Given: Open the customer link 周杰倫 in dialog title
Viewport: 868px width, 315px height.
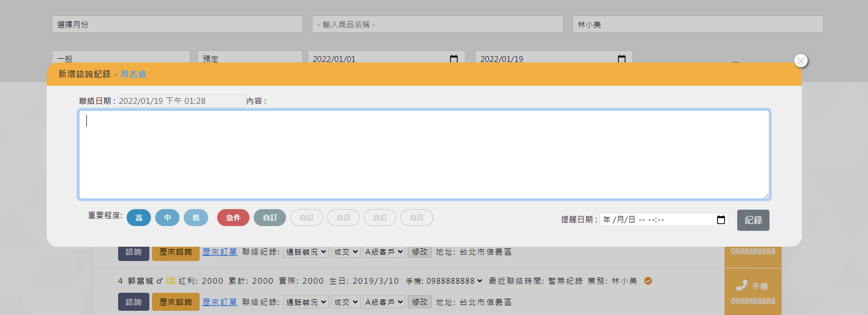Looking at the screenshot, I should 133,74.
